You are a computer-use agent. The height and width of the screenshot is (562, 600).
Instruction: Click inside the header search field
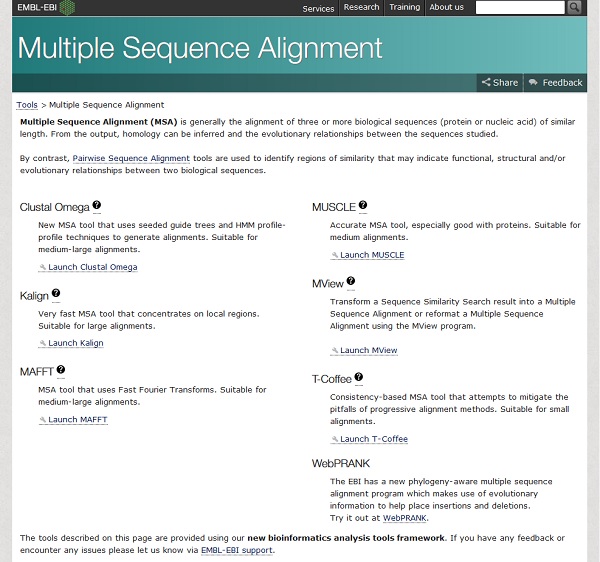point(520,7)
